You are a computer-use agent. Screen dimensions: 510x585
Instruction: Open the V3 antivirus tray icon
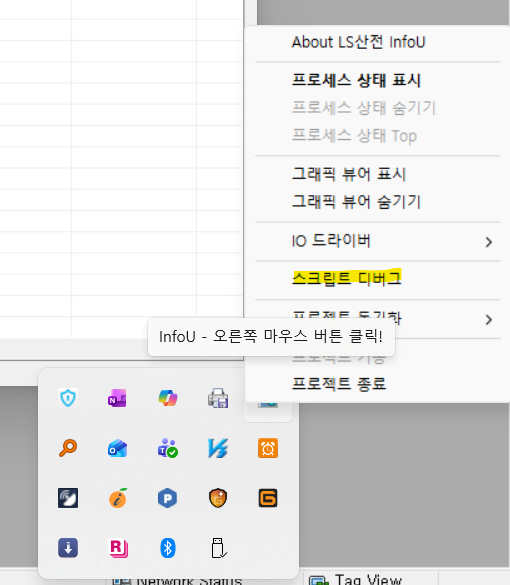[x=218, y=448]
